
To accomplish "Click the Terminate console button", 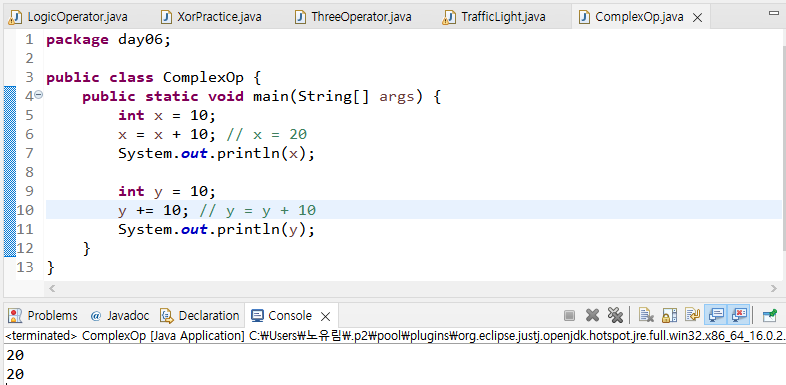I will coord(569,315).
